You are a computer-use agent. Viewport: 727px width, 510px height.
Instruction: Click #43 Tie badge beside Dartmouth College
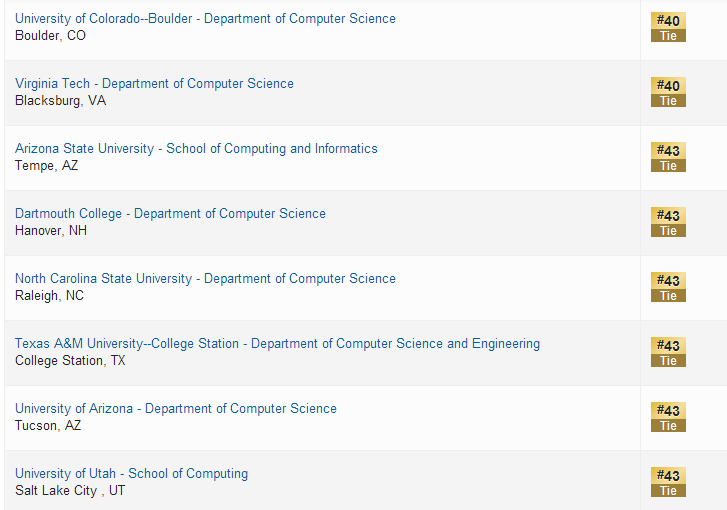[668, 222]
